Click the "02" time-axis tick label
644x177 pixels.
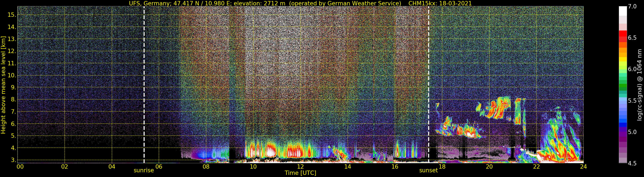point(65,166)
